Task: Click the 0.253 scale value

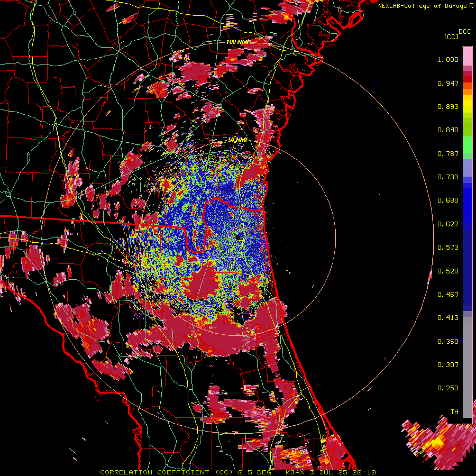Action: point(448,388)
